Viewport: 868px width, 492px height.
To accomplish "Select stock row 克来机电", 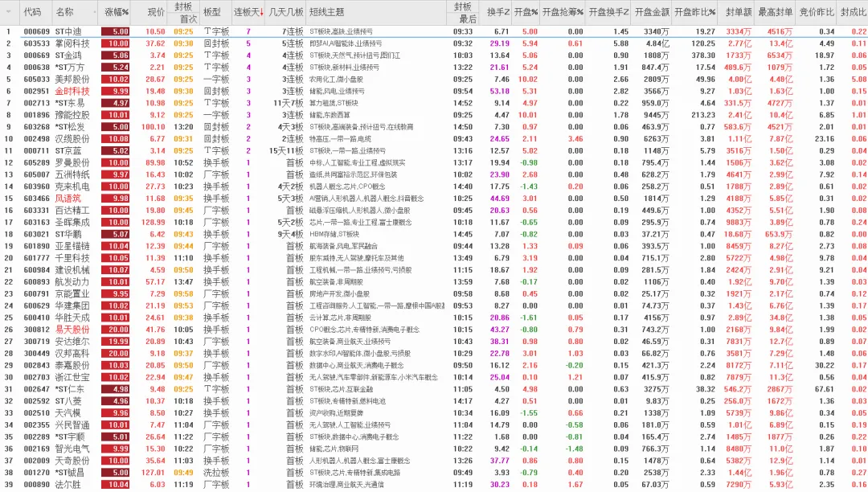I will point(434,187).
